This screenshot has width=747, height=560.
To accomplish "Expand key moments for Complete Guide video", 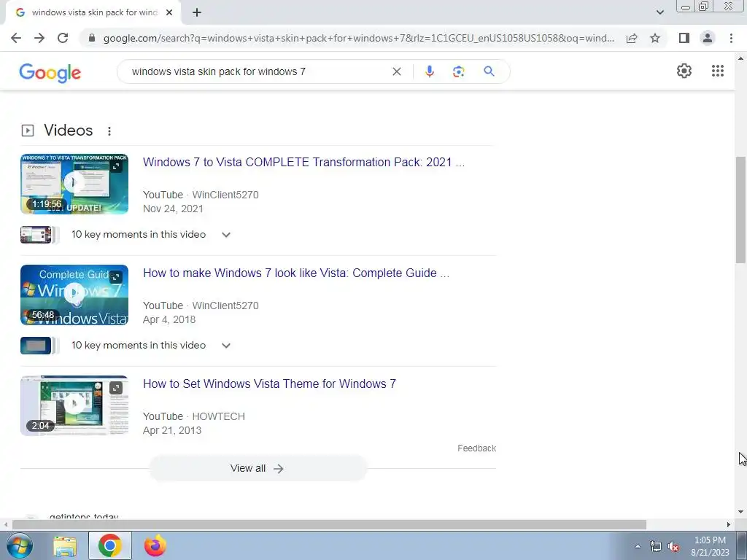I will point(226,346).
